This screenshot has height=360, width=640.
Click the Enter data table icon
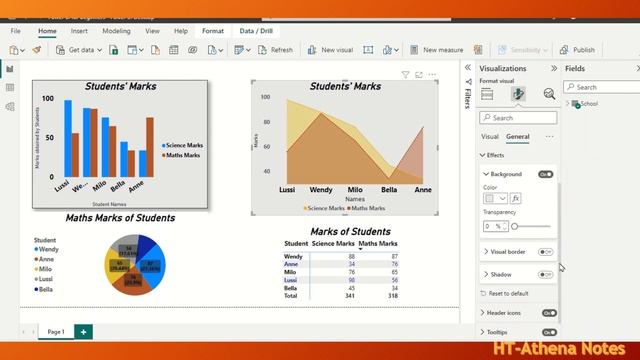tap(173, 50)
